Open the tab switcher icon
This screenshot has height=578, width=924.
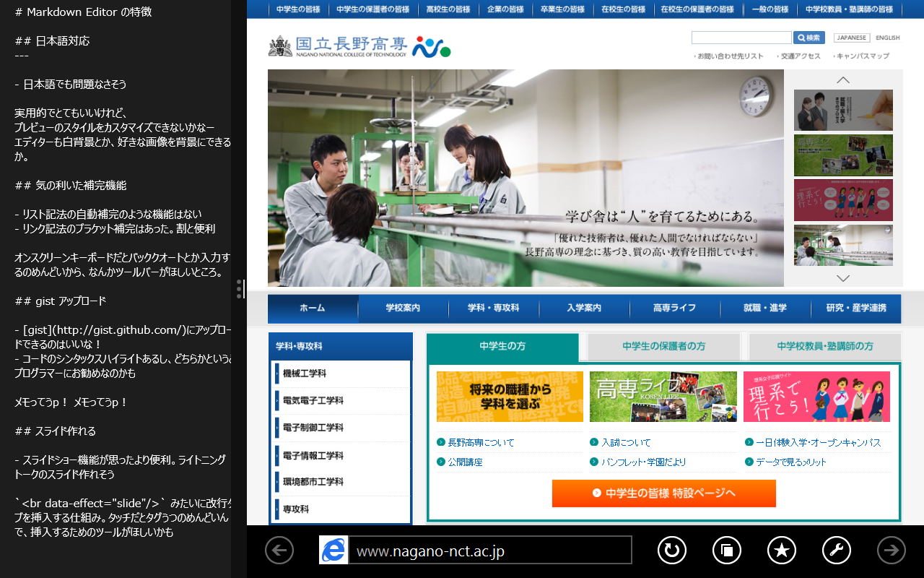[x=726, y=550]
